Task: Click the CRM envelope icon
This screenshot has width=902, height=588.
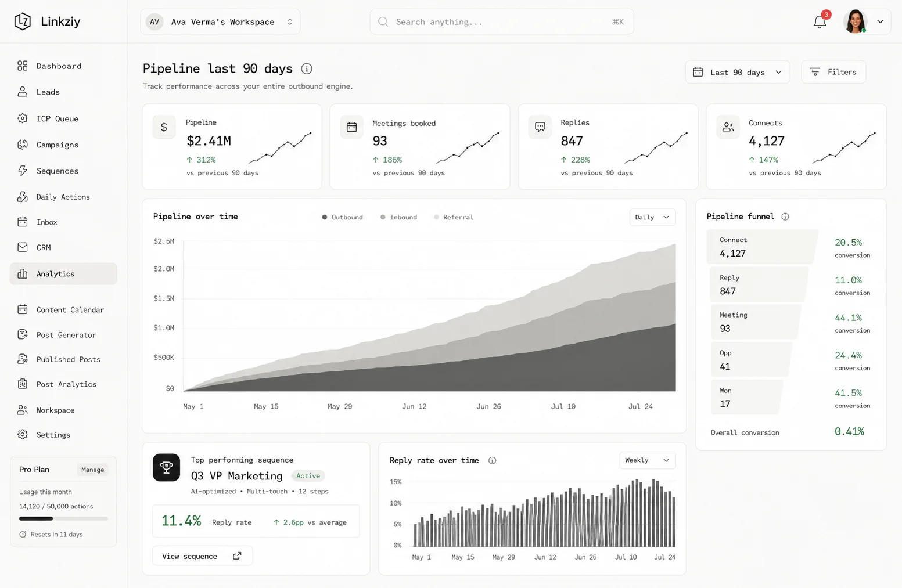Action: pyautogui.click(x=23, y=247)
